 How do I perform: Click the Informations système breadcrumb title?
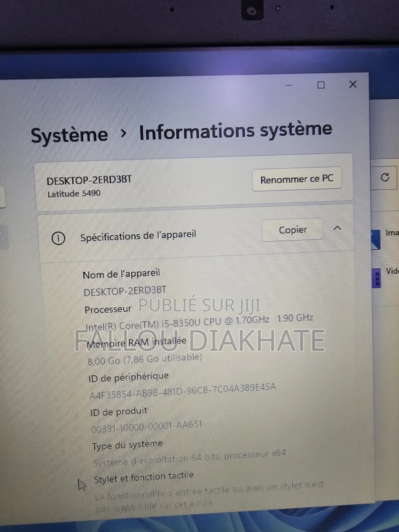coord(235,130)
